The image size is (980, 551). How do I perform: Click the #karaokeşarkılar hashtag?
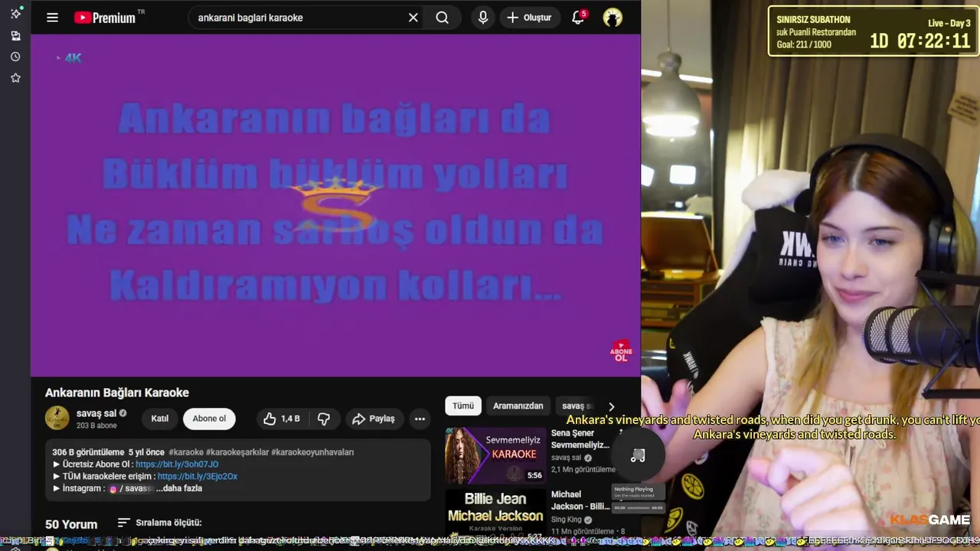pos(237,452)
